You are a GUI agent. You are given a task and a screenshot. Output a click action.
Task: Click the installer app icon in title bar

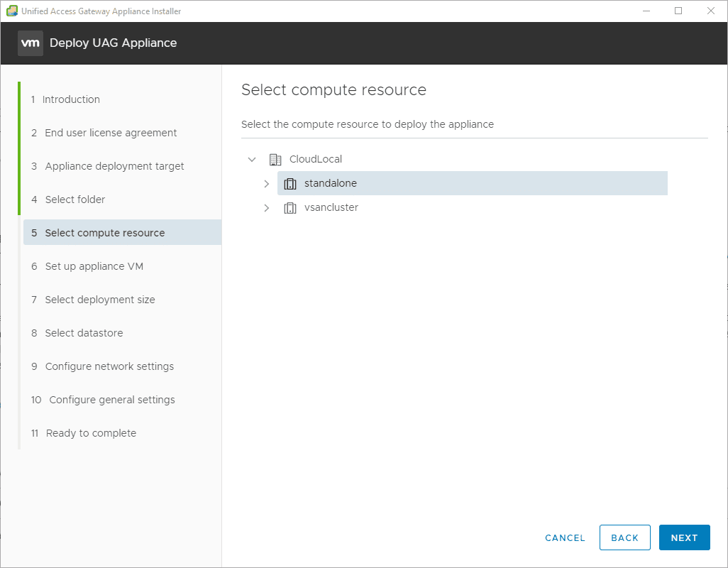click(x=11, y=11)
